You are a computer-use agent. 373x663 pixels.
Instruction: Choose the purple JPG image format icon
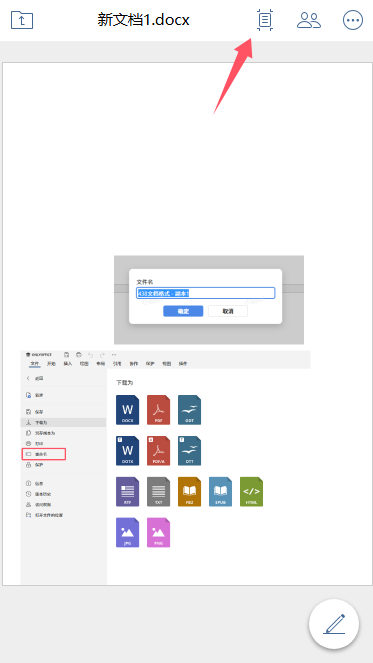coord(127,532)
